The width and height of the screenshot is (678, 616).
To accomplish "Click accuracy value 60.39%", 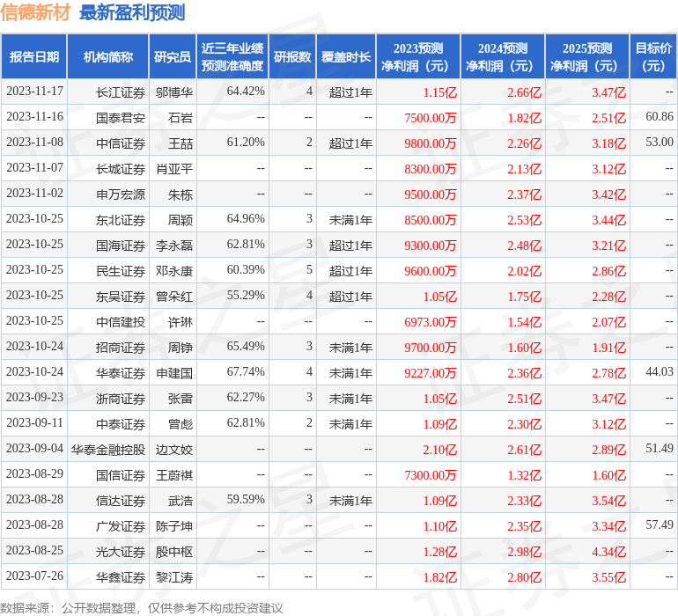I will [246, 270].
